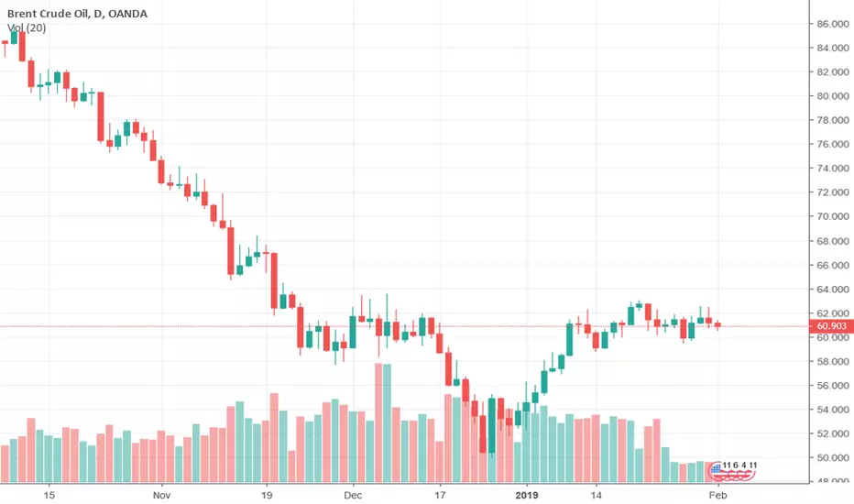Click the 19 date label on time axis
Screen dimensions: 854x504
tap(267, 495)
